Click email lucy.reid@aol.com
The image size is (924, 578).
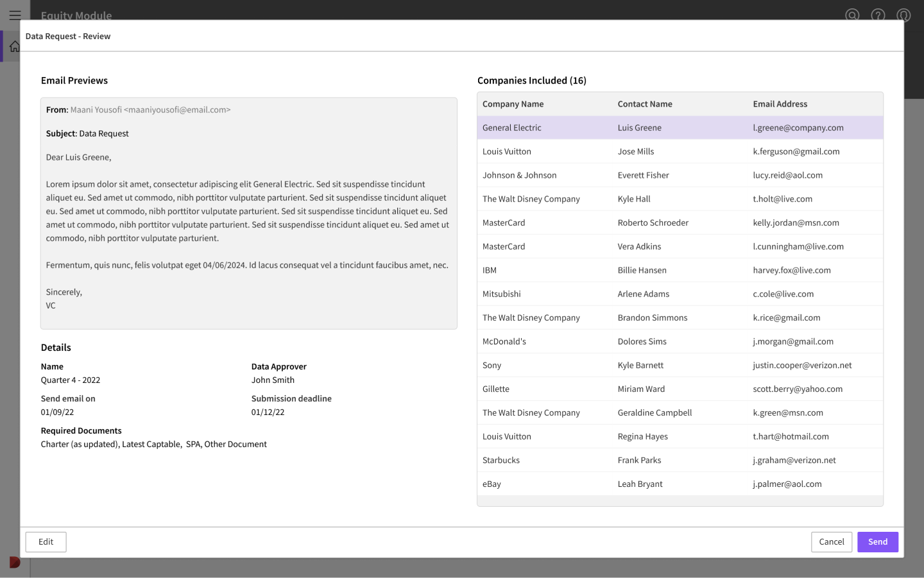coord(788,175)
